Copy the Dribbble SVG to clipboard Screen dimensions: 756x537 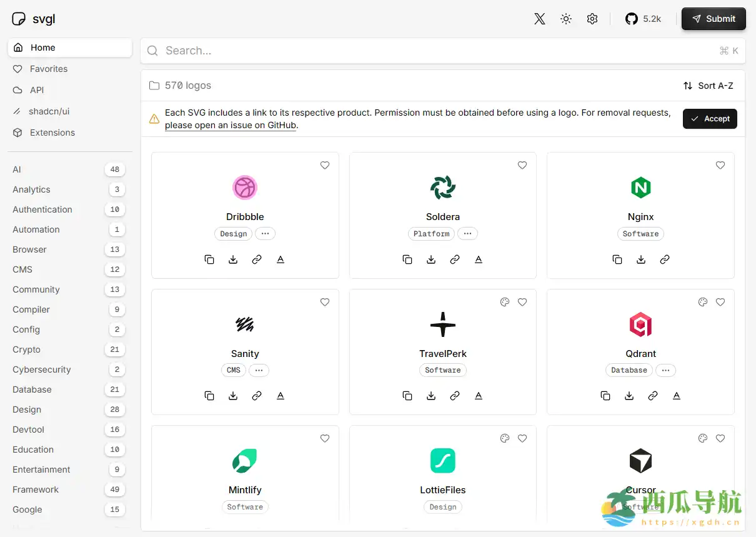coord(209,259)
